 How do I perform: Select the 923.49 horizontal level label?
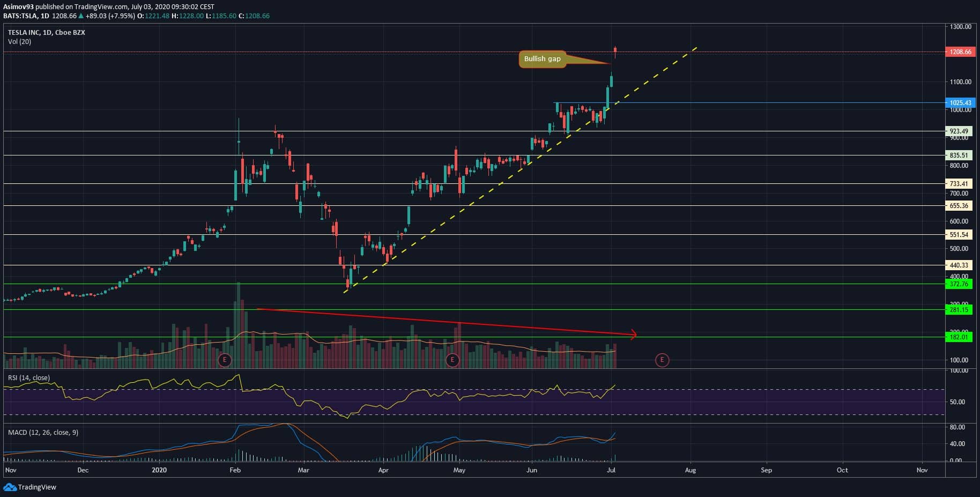tap(960, 131)
